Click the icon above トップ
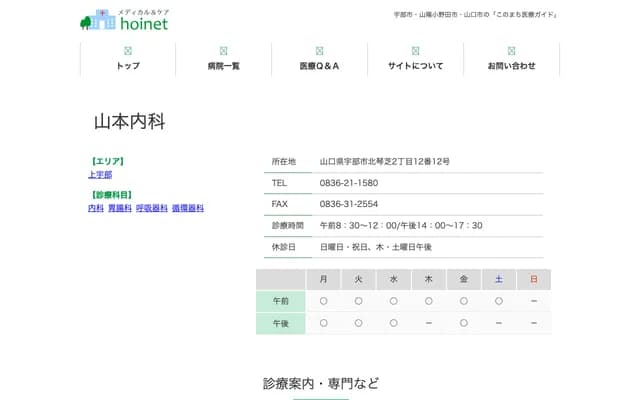Image resolution: width=640 pixels, height=400 pixels. [127, 50]
